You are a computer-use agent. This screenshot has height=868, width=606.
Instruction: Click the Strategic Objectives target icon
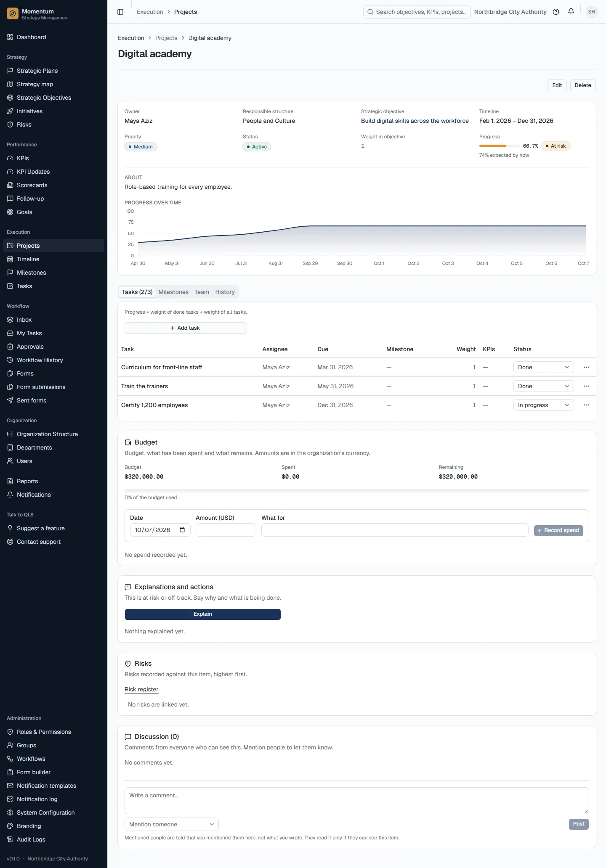click(10, 98)
